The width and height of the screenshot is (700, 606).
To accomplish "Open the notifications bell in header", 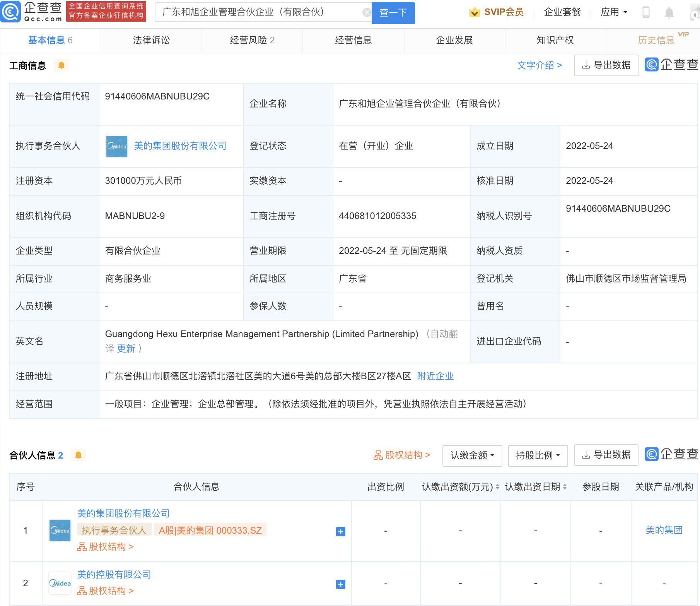I will 669,13.
